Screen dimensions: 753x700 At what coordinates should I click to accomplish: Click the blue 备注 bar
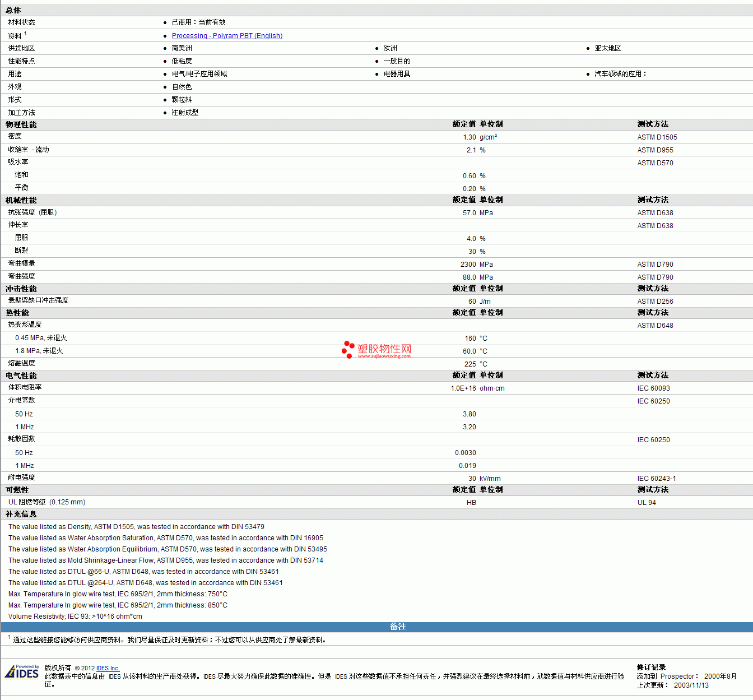398,627
